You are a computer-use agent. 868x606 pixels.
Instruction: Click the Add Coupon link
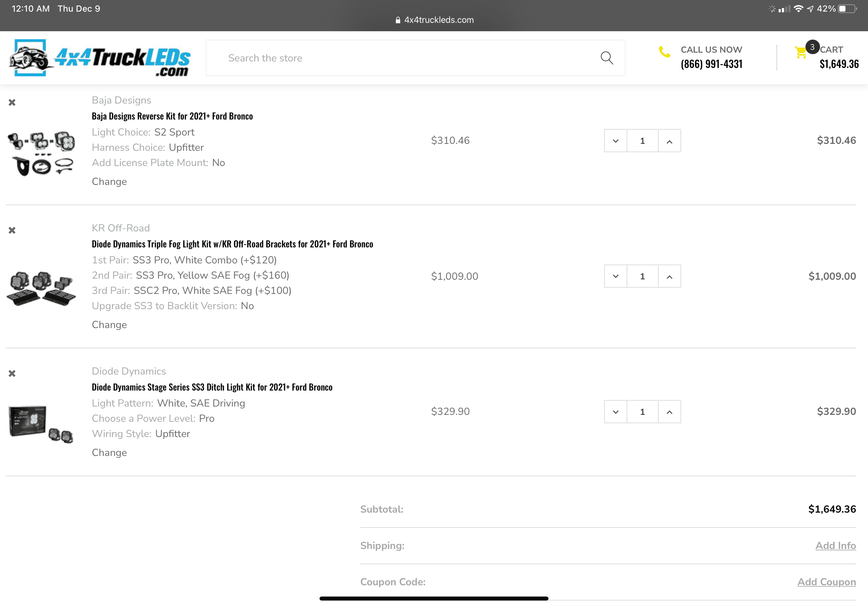click(x=827, y=582)
